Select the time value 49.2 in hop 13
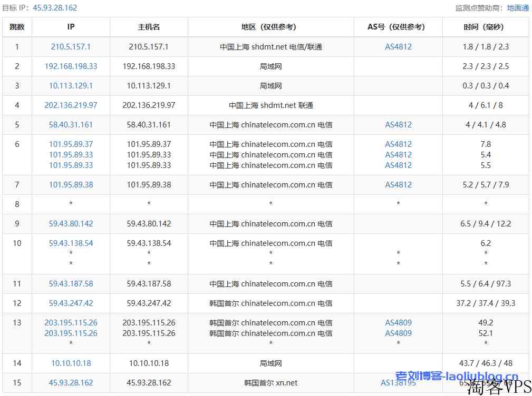The height and width of the screenshot is (396, 532). point(486,323)
